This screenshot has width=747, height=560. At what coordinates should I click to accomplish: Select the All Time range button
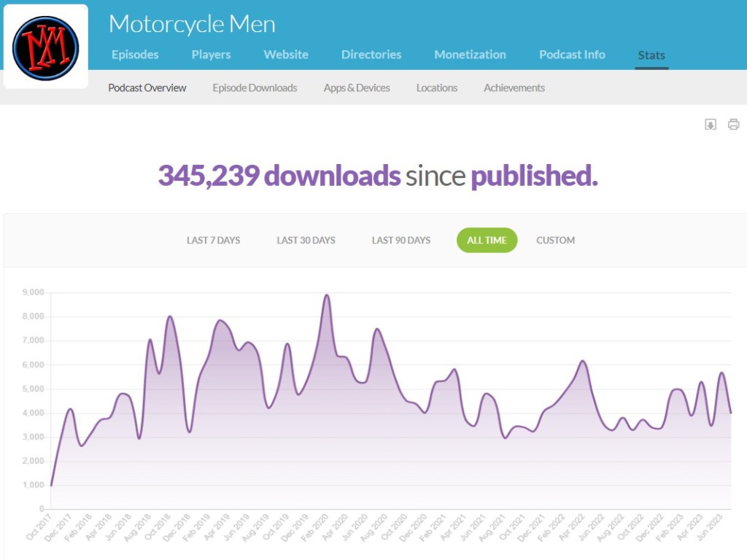pos(487,240)
